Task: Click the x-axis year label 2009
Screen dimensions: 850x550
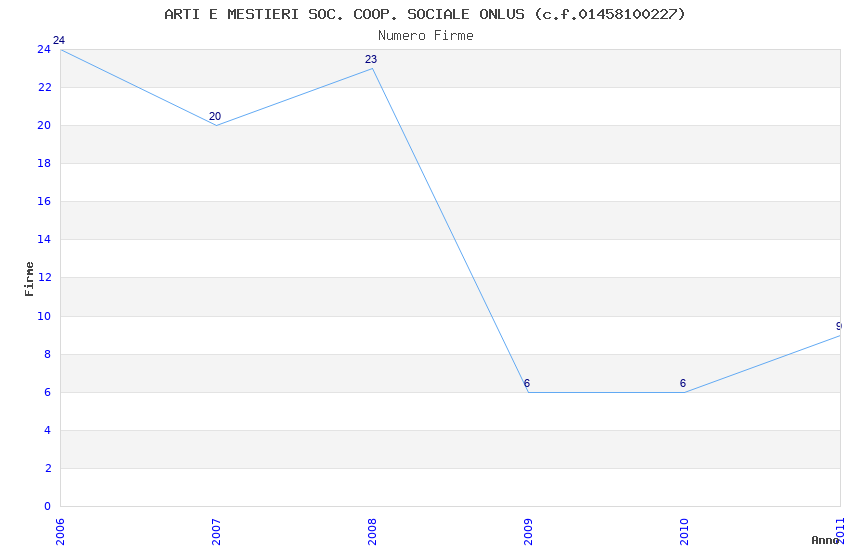Action: click(x=529, y=532)
